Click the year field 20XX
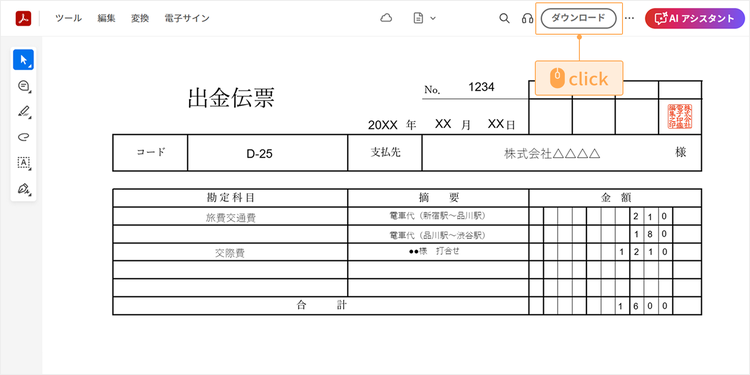Image resolution: width=750 pixels, height=375 pixels. point(383,125)
